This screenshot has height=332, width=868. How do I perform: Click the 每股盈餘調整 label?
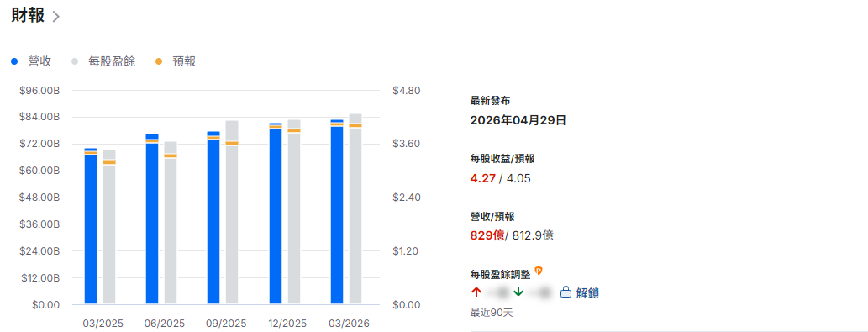click(501, 274)
